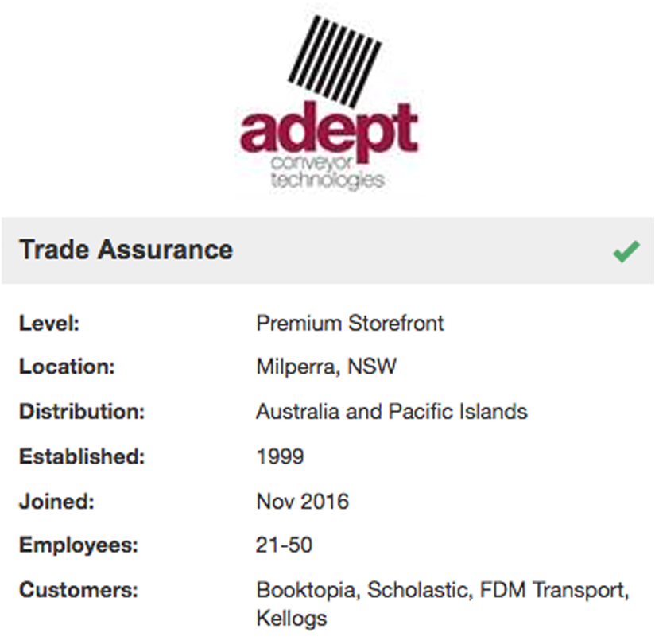Click the 'conveyor technologies' logo tagline
The height and width of the screenshot is (644, 655).
(327, 171)
